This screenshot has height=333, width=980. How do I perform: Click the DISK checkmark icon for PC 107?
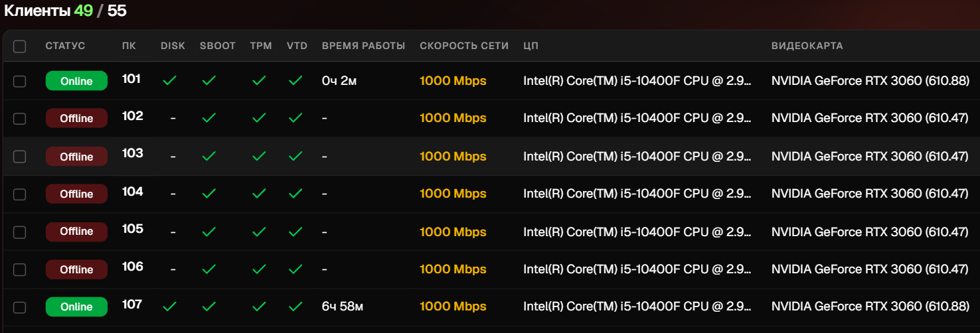pos(170,306)
